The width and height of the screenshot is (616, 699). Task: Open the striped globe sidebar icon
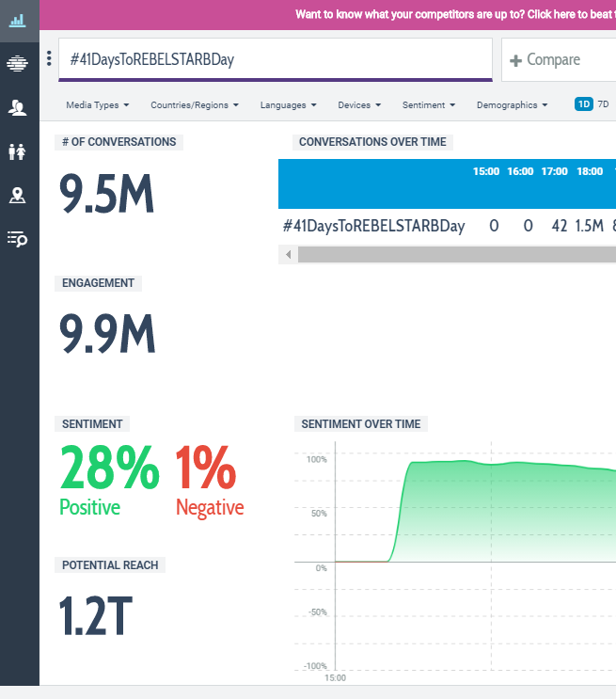(17, 63)
